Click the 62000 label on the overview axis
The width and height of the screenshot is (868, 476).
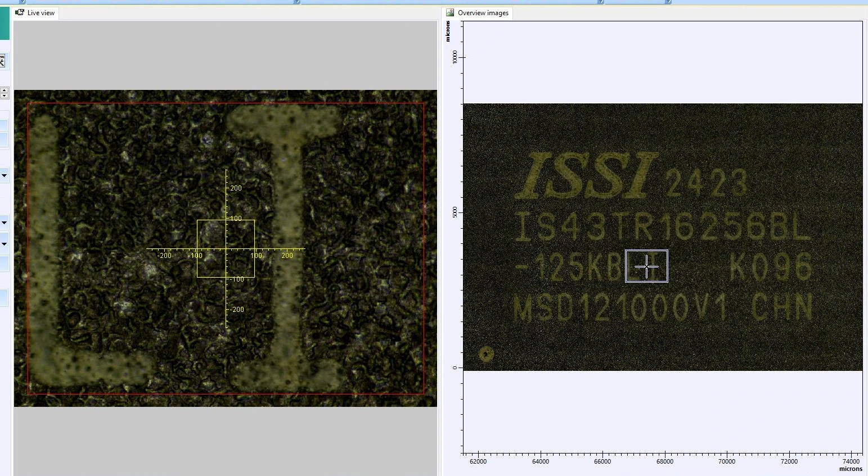tap(478, 461)
